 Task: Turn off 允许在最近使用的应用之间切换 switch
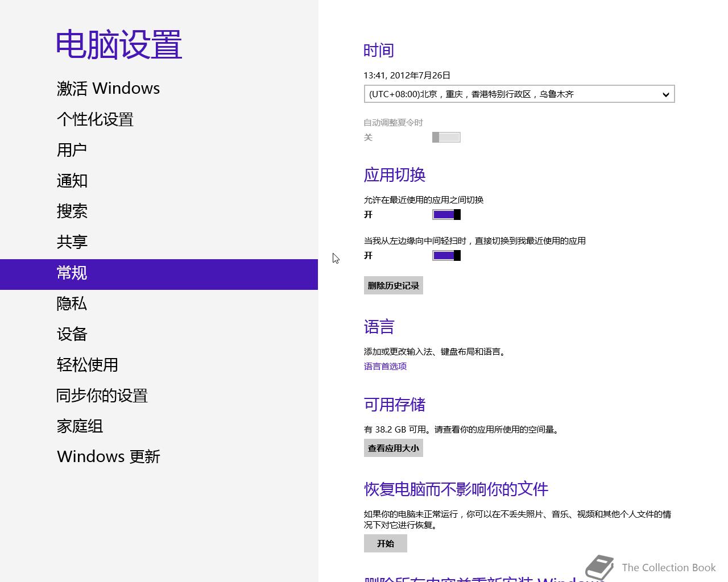pos(446,214)
